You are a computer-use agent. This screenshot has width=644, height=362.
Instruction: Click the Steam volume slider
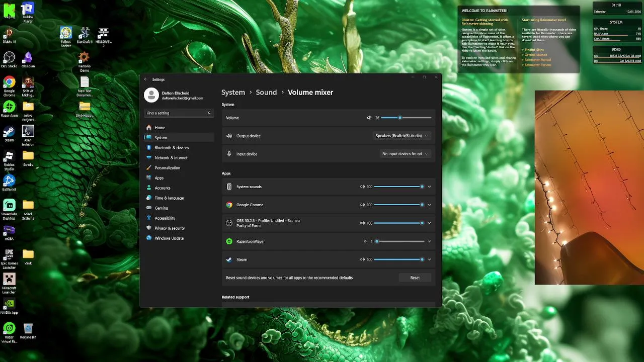tap(399, 259)
